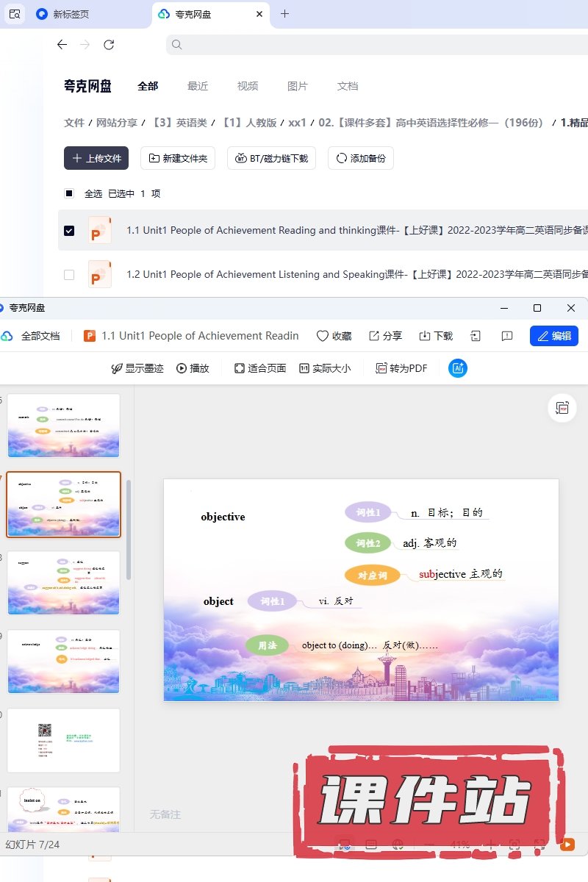588x882 pixels.
Task: Click 转为PDF to convert the presentation
Action: [x=401, y=368]
